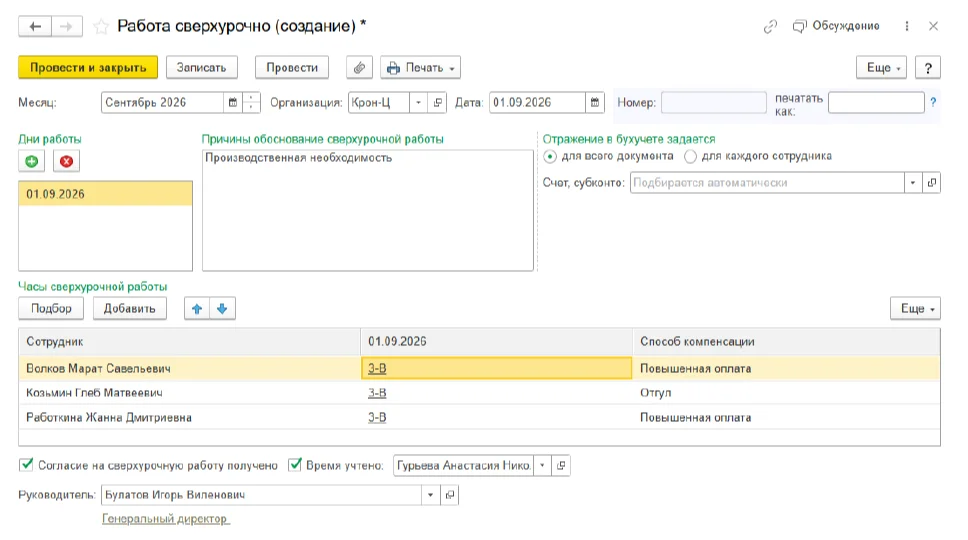
Task: Delete work day with red cross icon
Action: pyautogui.click(x=66, y=161)
